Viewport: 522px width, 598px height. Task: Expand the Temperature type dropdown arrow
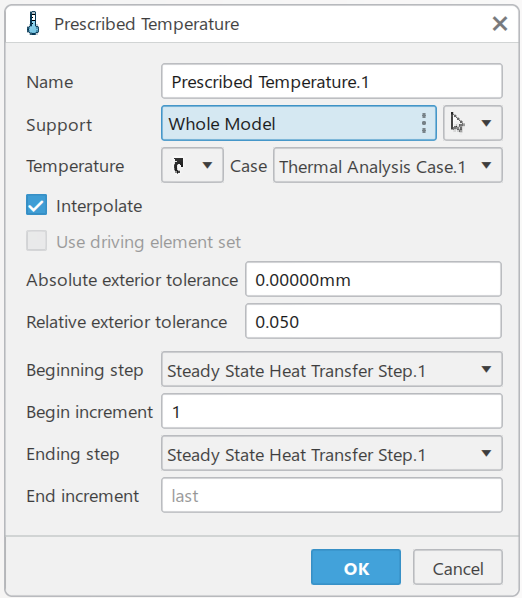click(x=207, y=166)
